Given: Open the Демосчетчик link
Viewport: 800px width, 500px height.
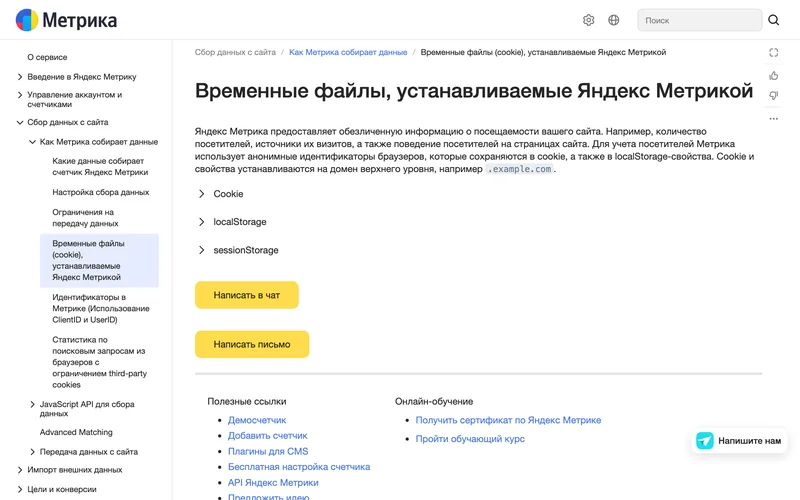Looking at the screenshot, I should click(x=257, y=420).
